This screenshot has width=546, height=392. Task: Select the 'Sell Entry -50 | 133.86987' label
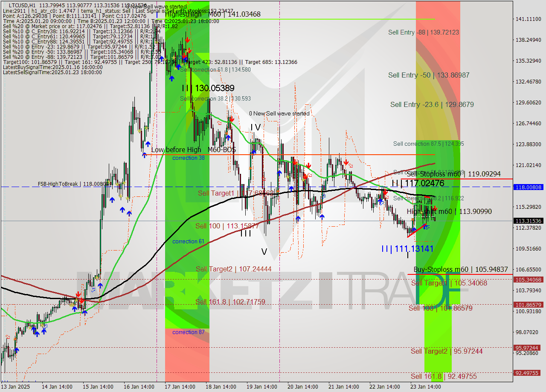point(429,75)
